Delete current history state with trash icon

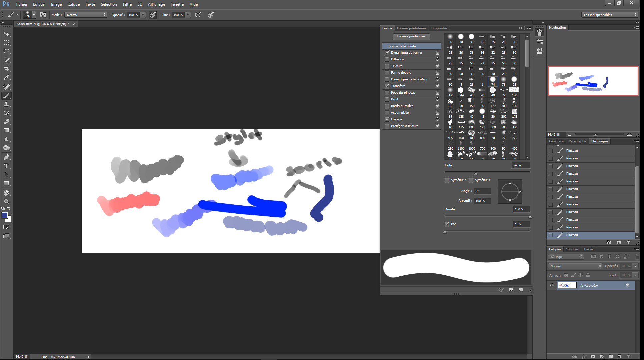click(x=628, y=243)
